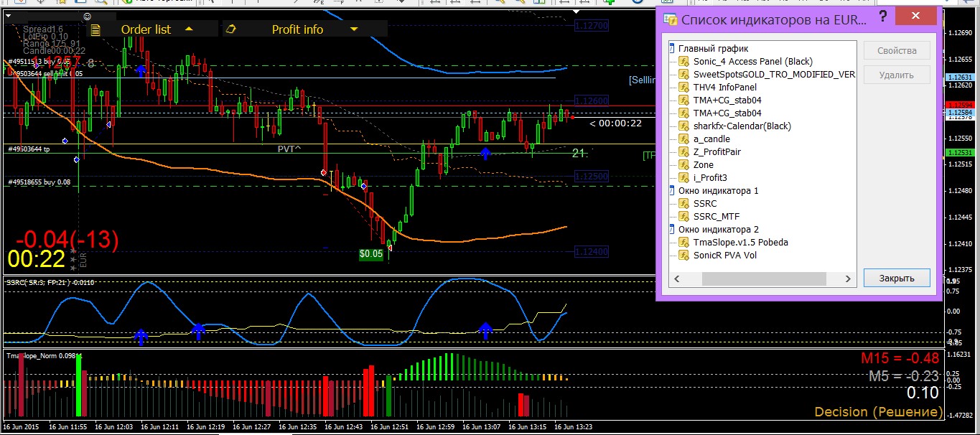
Task: Click the TmaSlope_Norm subwindow label
Action: tap(44, 355)
